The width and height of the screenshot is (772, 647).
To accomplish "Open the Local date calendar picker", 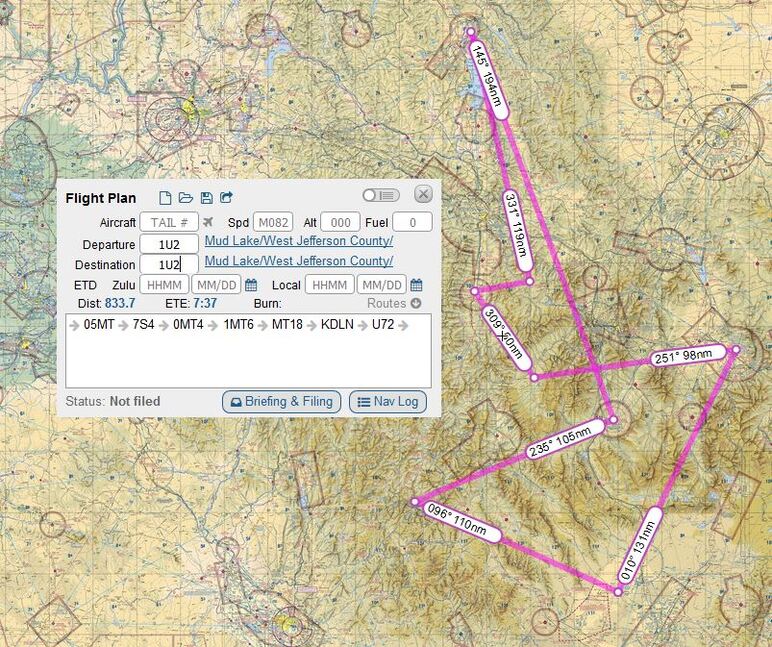I will [x=416, y=285].
